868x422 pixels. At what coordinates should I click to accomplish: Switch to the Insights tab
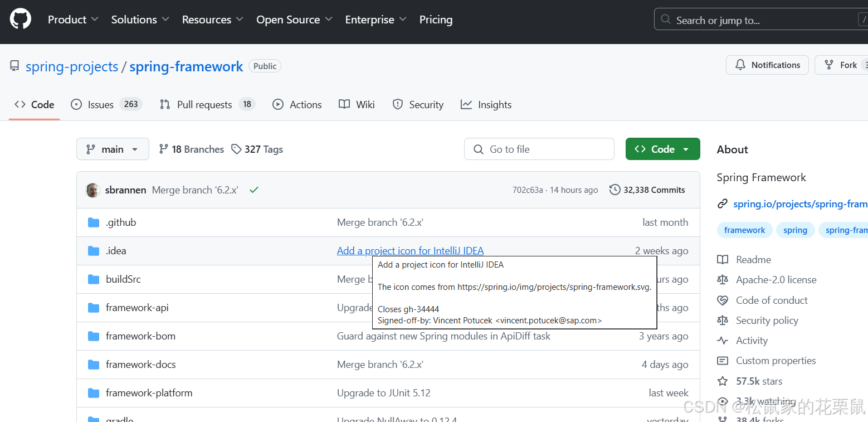pos(486,105)
